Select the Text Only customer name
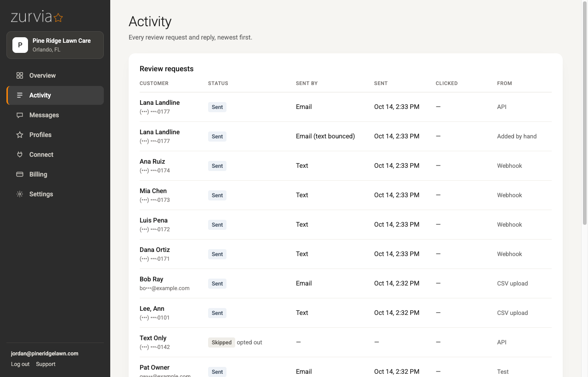Viewport: 588px width, 377px height. tap(153, 338)
